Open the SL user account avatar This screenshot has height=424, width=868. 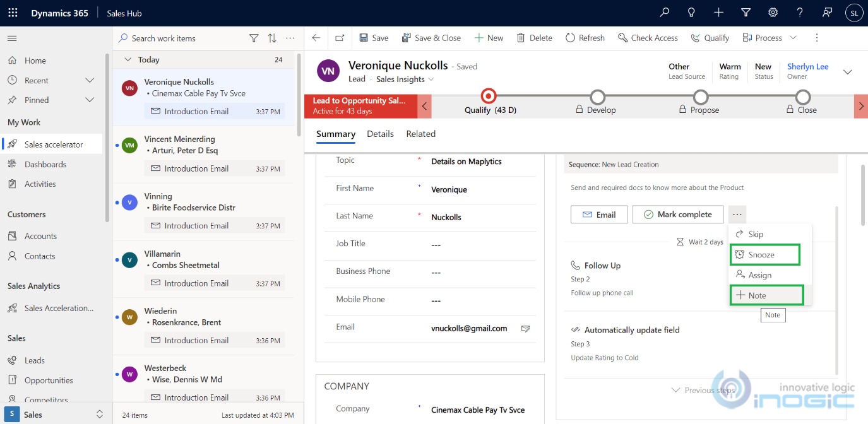(854, 13)
